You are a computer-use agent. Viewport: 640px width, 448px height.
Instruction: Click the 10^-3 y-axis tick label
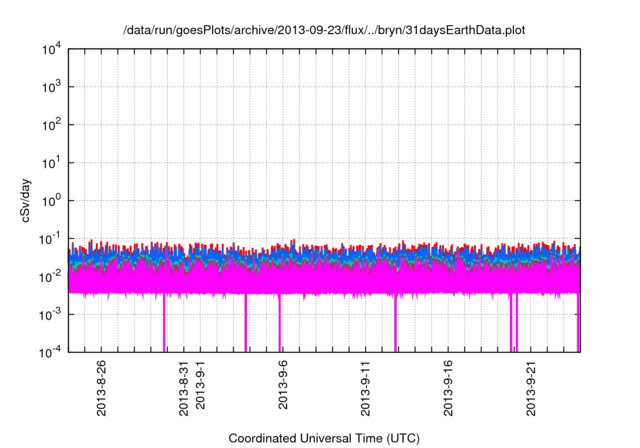click(50, 315)
